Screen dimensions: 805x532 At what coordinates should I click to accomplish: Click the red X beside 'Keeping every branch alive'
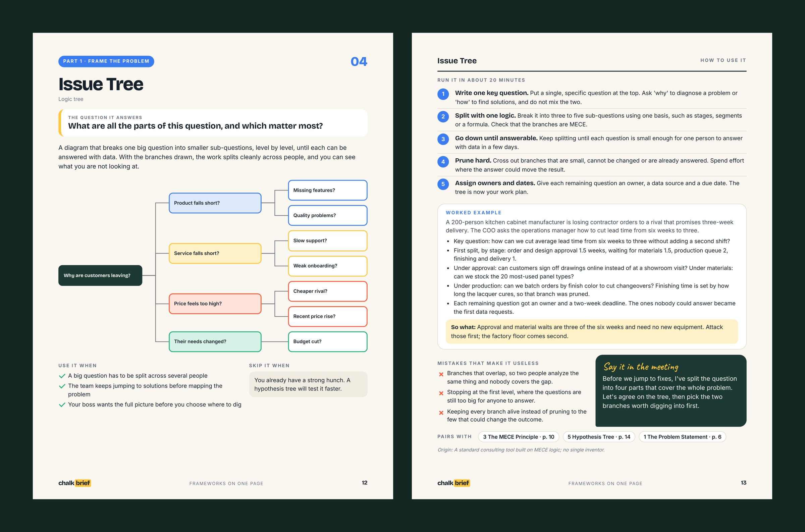[x=441, y=413]
